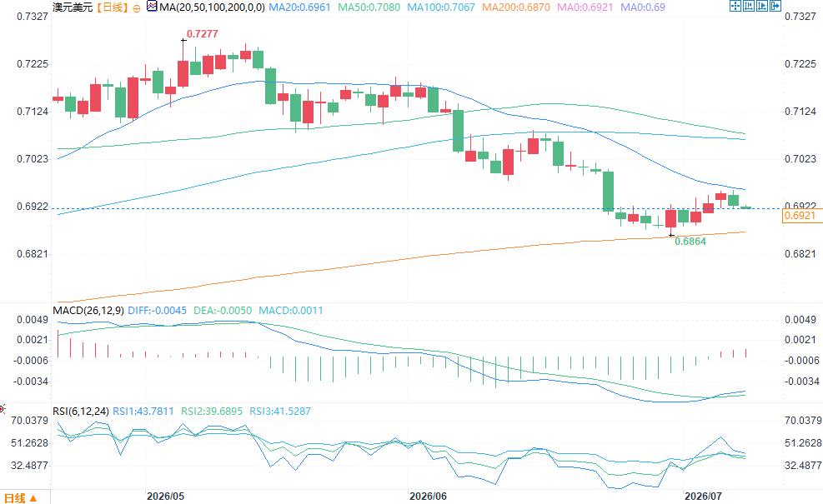This screenshot has width=823, height=504.
Task: Click the 2026/06 date marker on time axis
Action: (428, 497)
